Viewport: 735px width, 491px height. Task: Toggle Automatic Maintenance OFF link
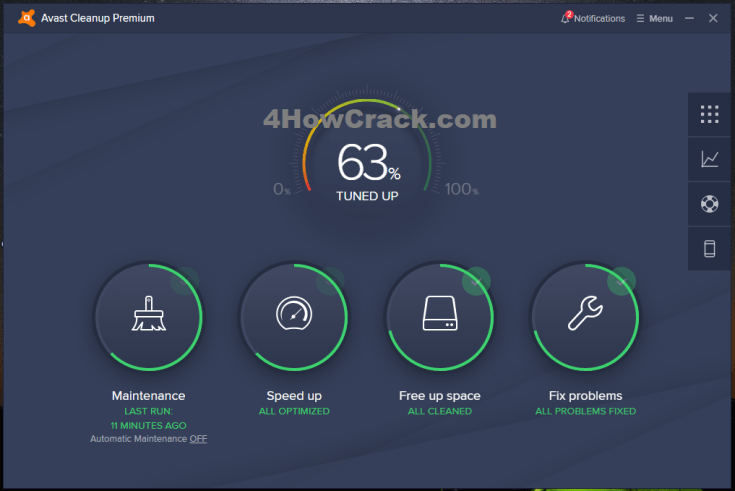pyautogui.click(x=198, y=439)
